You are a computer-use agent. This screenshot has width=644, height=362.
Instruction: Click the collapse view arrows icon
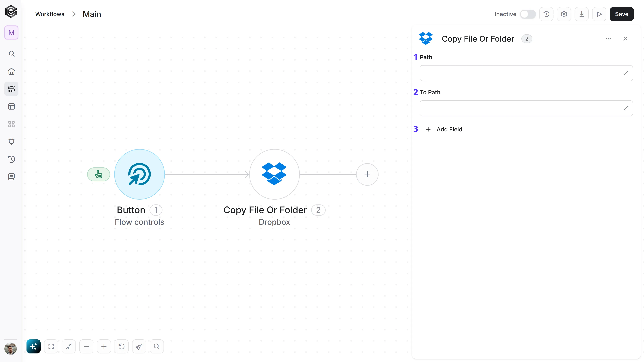click(x=69, y=346)
